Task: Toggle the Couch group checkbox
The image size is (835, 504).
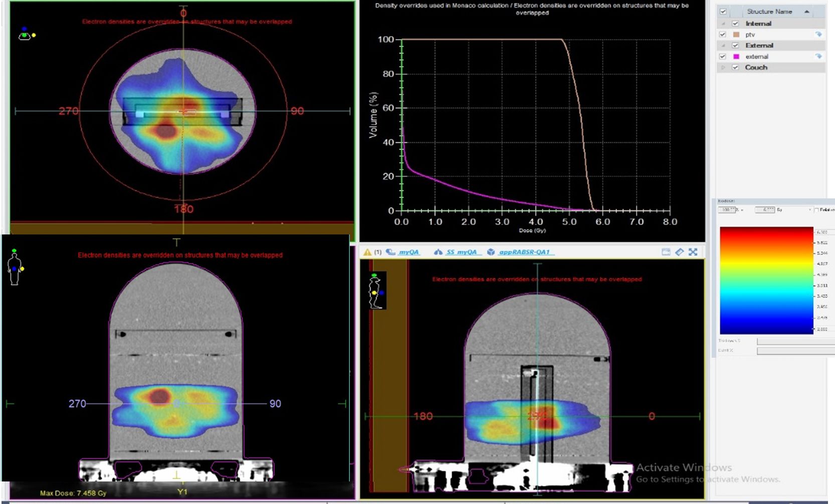Action: pyautogui.click(x=735, y=67)
